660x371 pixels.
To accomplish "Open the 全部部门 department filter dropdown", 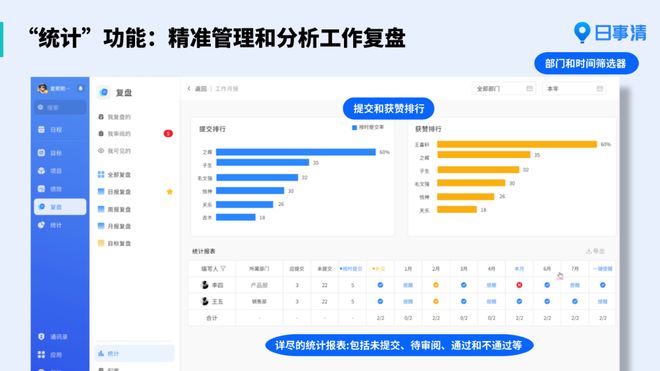I will tap(504, 89).
